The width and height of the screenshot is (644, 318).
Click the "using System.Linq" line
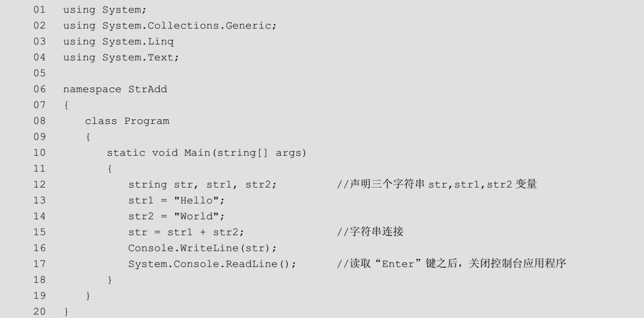pyautogui.click(x=118, y=42)
